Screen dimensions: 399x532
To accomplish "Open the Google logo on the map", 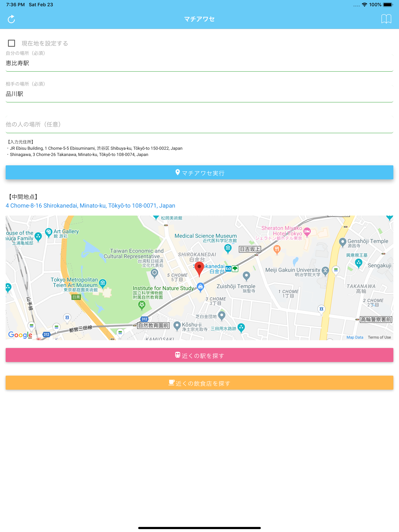I will [20, 335].
